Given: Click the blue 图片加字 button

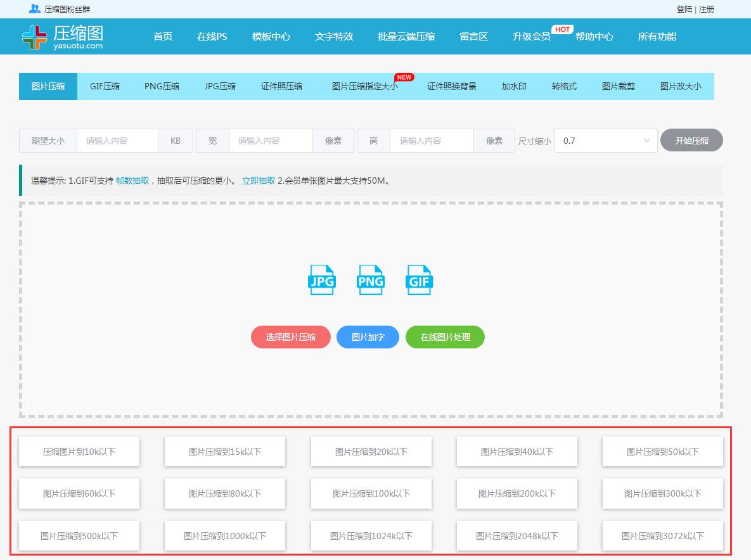Looking at the screenshot, I should (368, 337).
